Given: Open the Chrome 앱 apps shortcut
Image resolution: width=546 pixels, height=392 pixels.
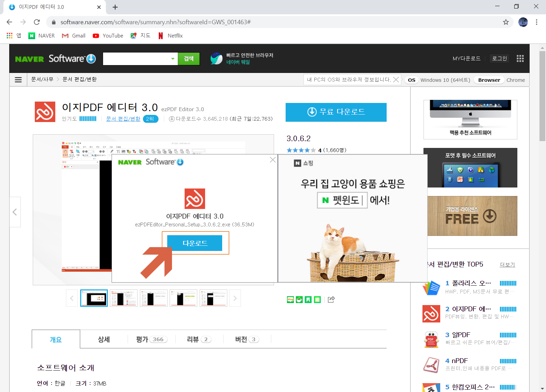Looking at the screenshot, I should (14, 36).
